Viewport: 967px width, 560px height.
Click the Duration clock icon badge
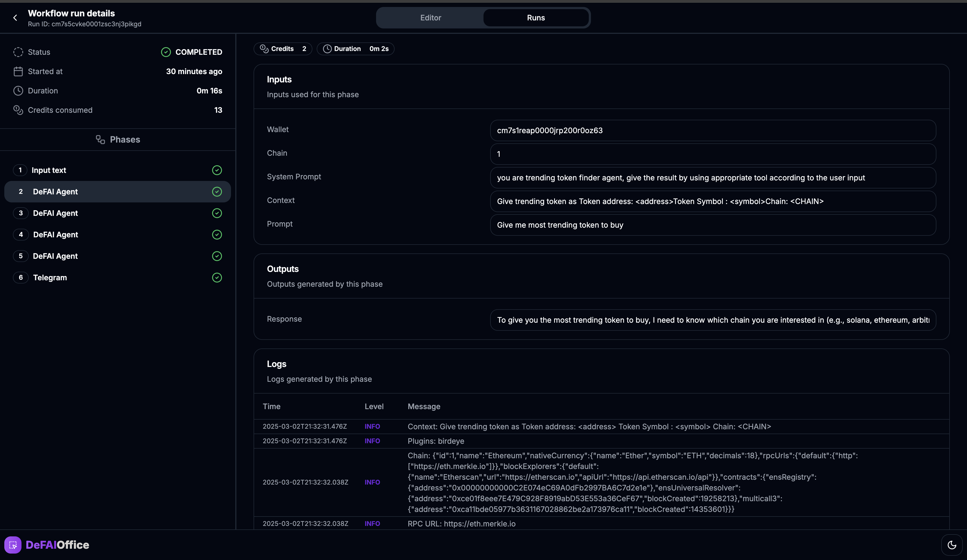click(327, 49)
